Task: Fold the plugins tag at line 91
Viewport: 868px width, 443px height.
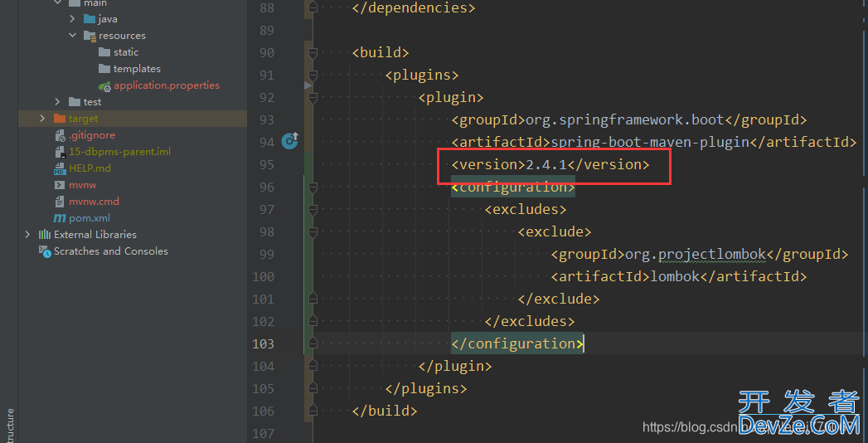Action: (x=313, y=75)
